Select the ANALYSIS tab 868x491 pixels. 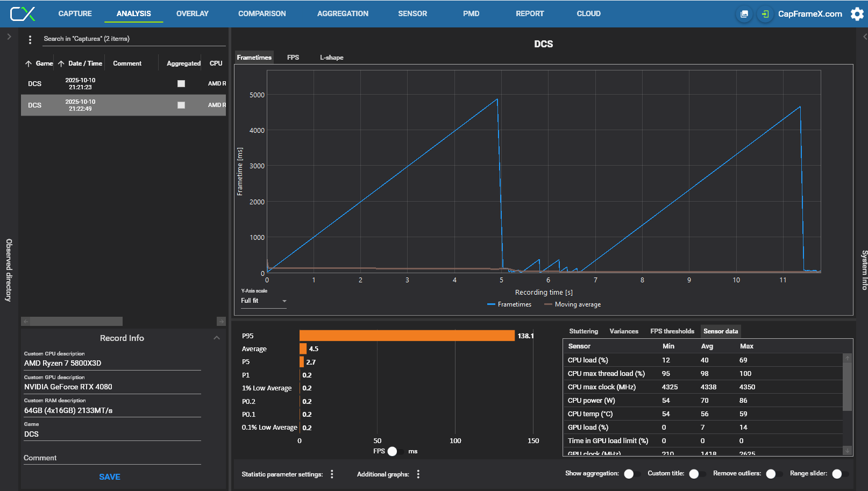(133, 13)
